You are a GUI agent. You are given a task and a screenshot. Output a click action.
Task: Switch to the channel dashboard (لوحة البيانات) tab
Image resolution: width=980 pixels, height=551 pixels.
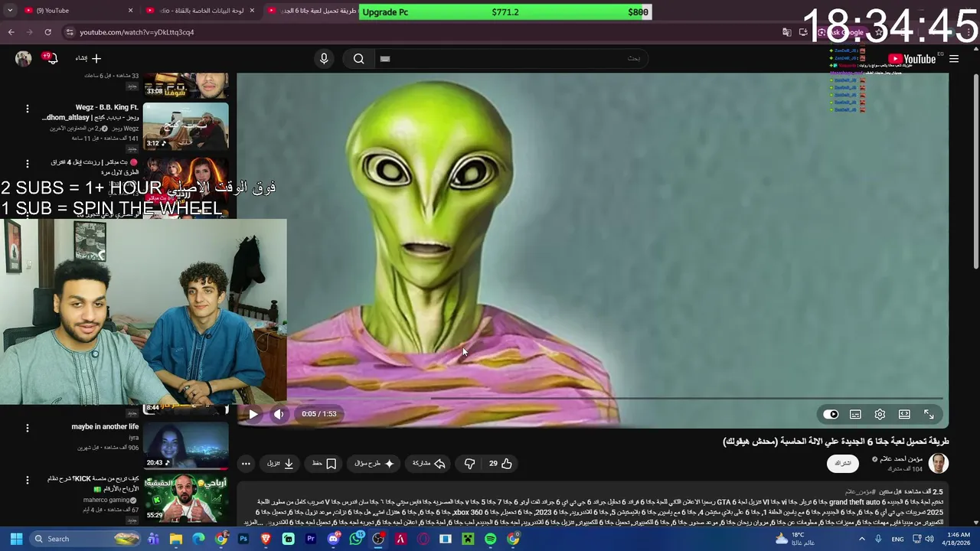click(x=202, y=11)
